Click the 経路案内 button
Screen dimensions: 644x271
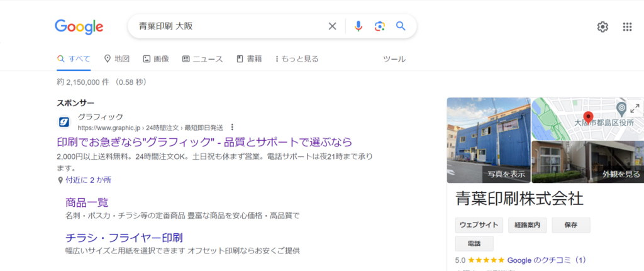[x=528, y=225]
